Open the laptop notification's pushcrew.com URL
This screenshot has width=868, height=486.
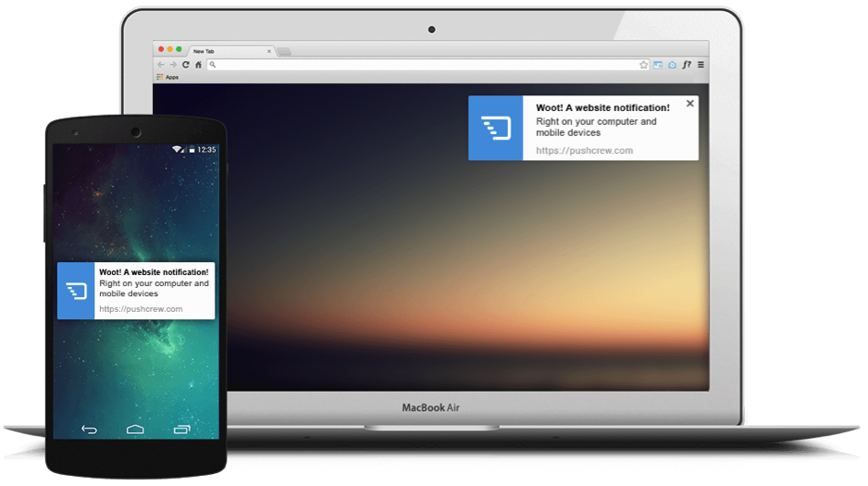point(584,151)
